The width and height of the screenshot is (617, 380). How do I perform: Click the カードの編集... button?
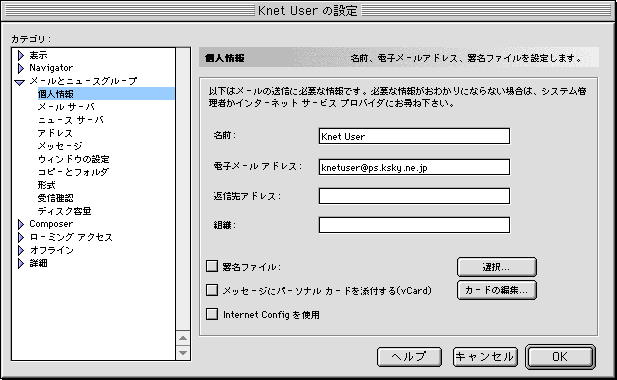pos(497,290)
